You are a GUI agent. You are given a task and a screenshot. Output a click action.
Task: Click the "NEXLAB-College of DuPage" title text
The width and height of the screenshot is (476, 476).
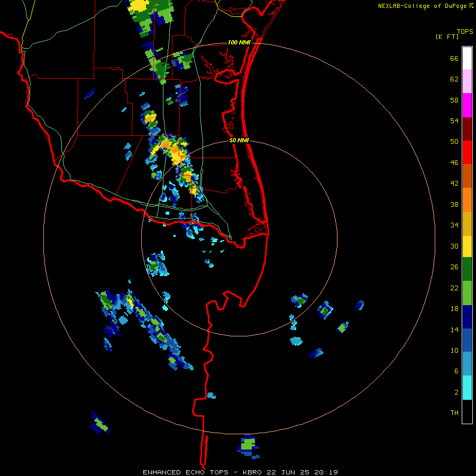pyautogui.click(x=422, y=6)
